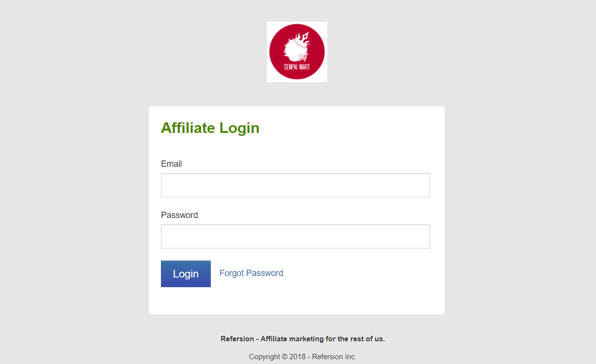
Task: Click the SENPAI MART text in the logo
Action: click(297, 67)
